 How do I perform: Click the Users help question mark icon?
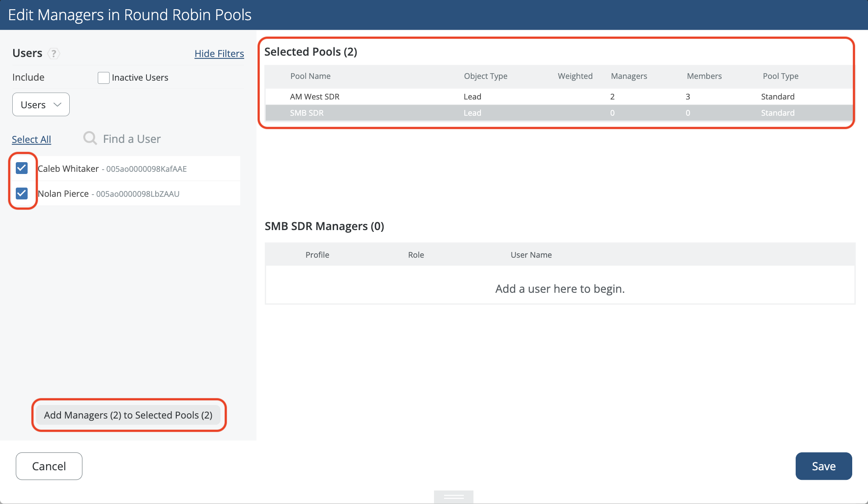[53, 53]
